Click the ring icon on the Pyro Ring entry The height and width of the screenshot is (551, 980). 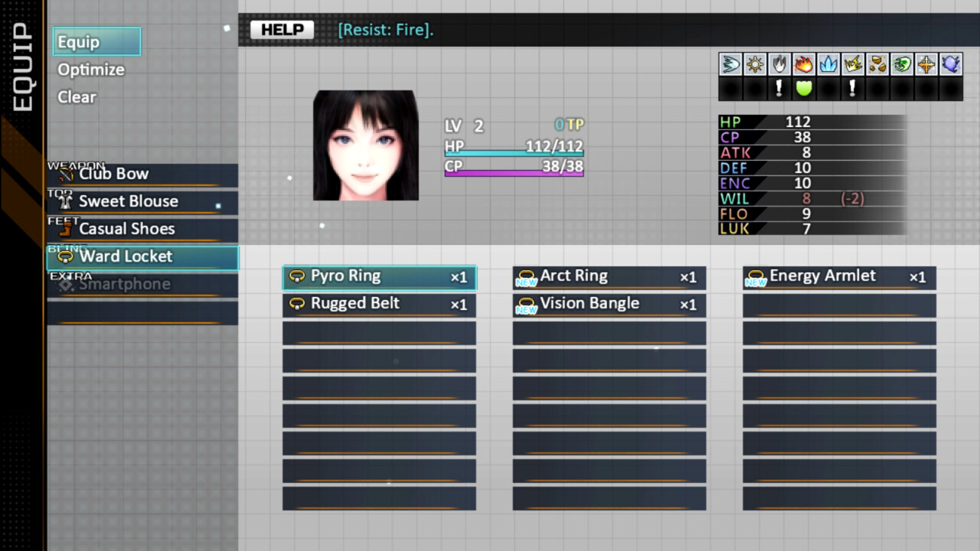coord(297,276)
